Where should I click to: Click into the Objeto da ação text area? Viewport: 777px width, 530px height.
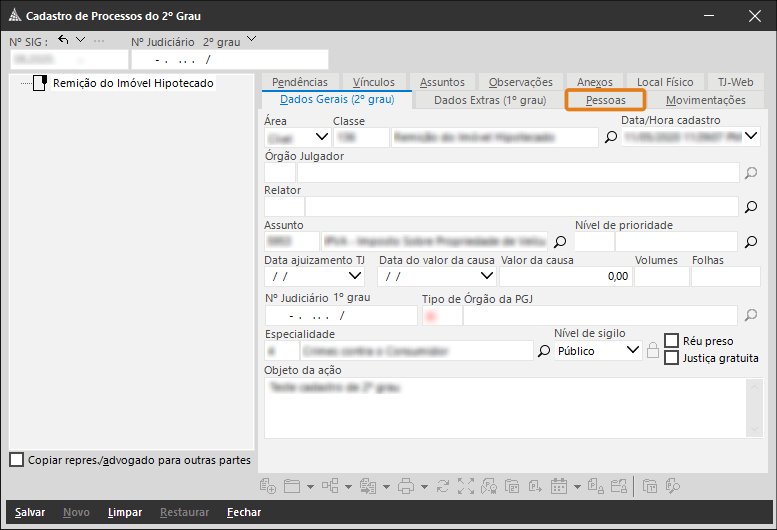[x=505, y=408]
